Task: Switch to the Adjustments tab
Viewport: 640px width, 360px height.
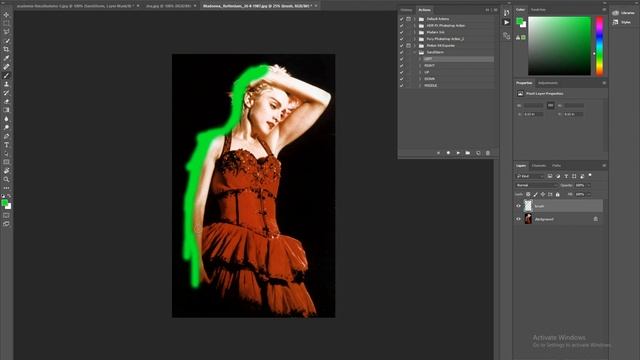Action: coord(548,83)
